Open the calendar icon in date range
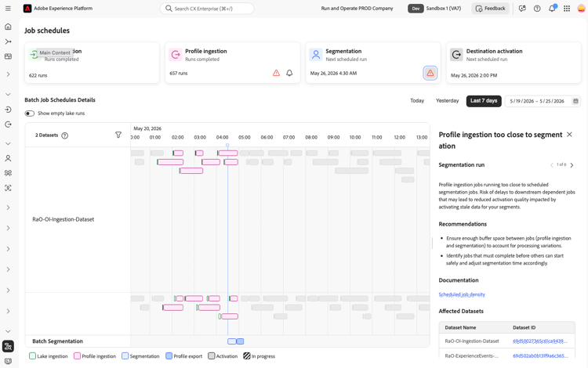 (x=575, y=101)
